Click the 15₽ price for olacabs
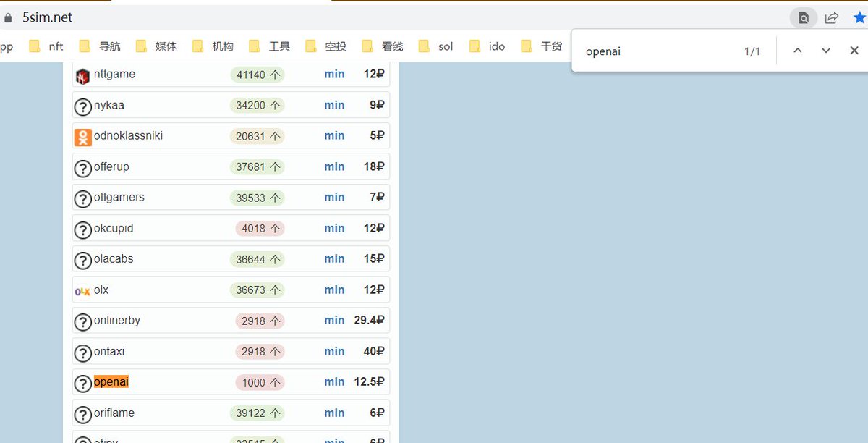This screenshot has height=443, width=868. pyautogui.click(x=374, y=258)
